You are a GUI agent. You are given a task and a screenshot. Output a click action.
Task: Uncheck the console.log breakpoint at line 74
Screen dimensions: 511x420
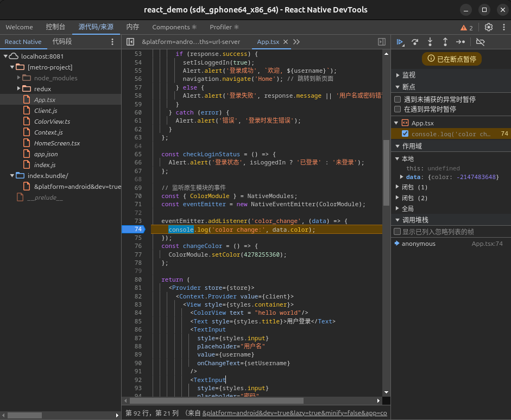click(405, 133)
